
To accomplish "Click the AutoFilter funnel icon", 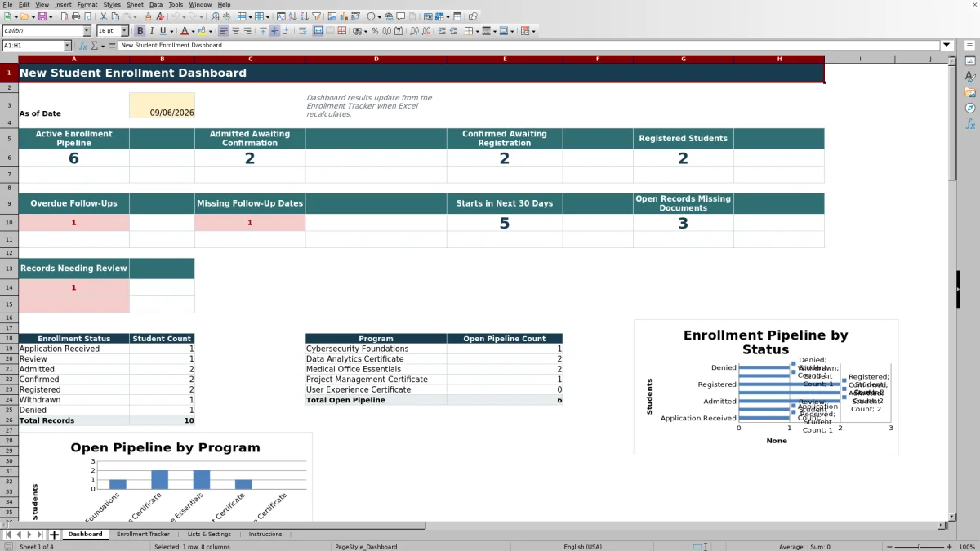I will point(315,16).
